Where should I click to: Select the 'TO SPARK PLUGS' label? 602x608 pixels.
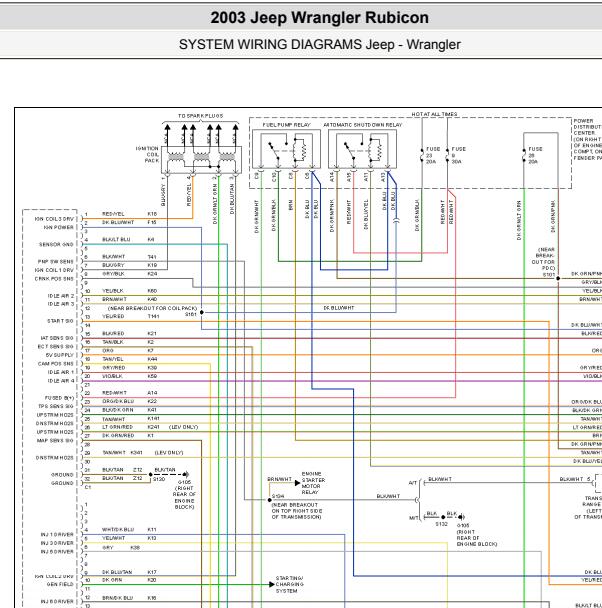pos(200,116)
